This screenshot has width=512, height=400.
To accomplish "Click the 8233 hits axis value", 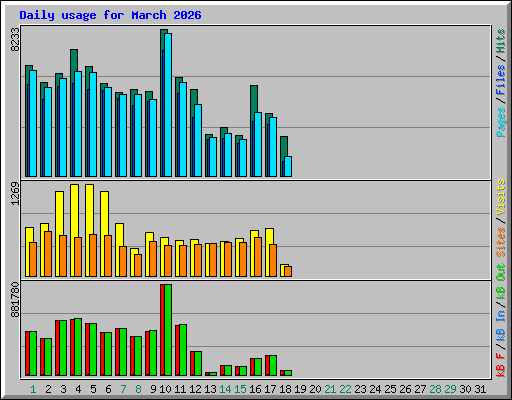I will tap(15, 40).
